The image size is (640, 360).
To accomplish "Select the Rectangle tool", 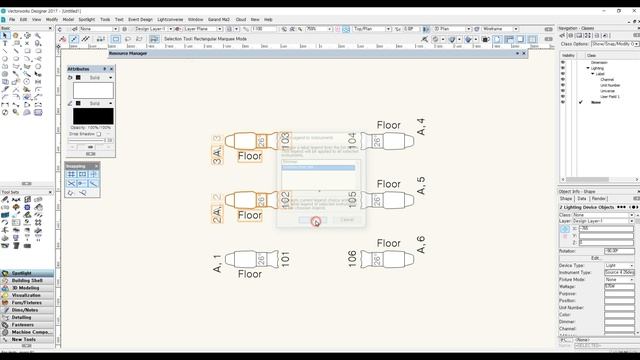I will pos(27,51).
